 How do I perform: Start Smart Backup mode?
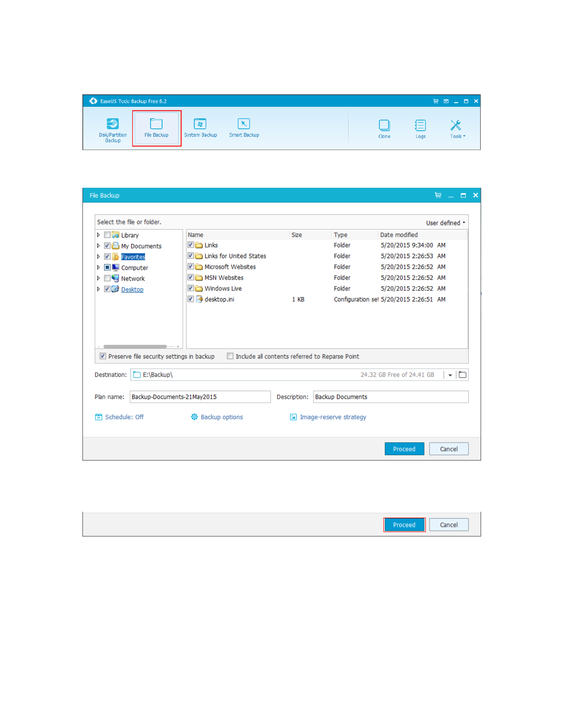pyautogui.click(x=244, y=128)
